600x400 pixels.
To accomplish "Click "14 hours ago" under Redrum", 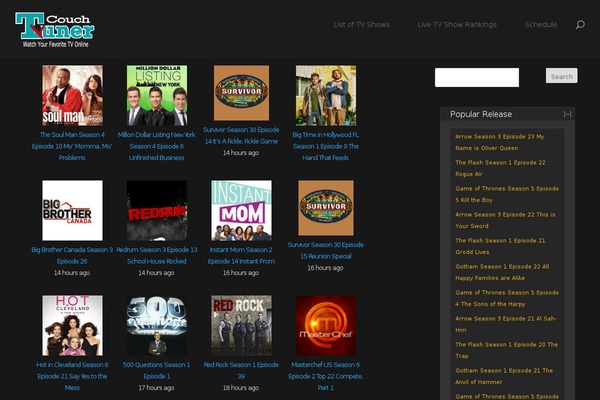I will 157,273.
